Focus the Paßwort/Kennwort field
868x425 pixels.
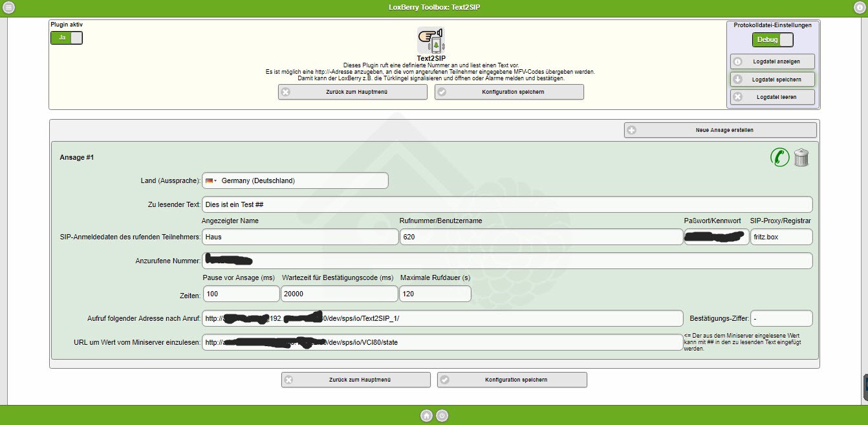(717, 237)
